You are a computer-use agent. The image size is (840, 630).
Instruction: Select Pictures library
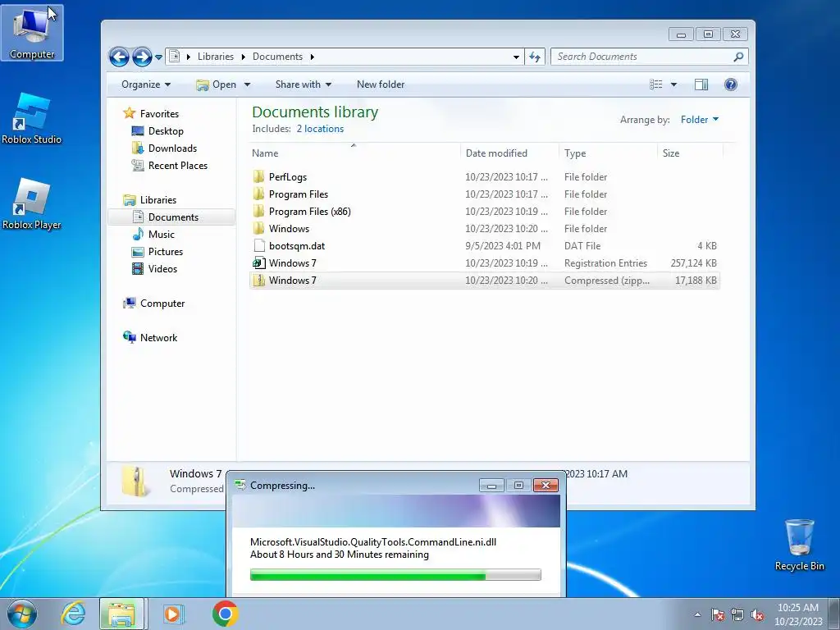166,252
